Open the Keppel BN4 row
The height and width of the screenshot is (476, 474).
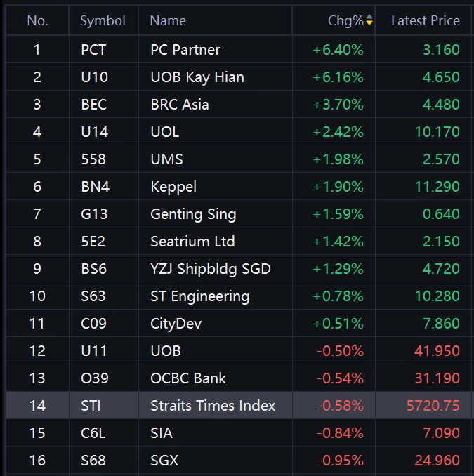point(239,186)
